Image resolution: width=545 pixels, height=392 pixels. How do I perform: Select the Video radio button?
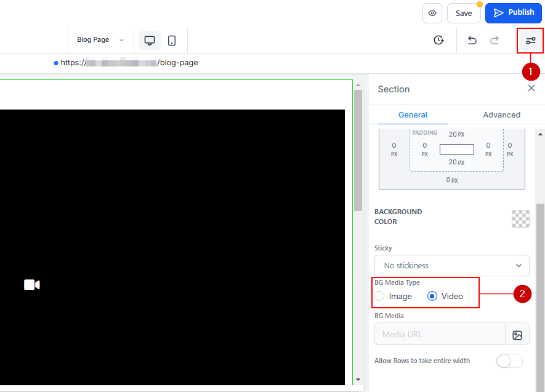(x=432, y=296)
